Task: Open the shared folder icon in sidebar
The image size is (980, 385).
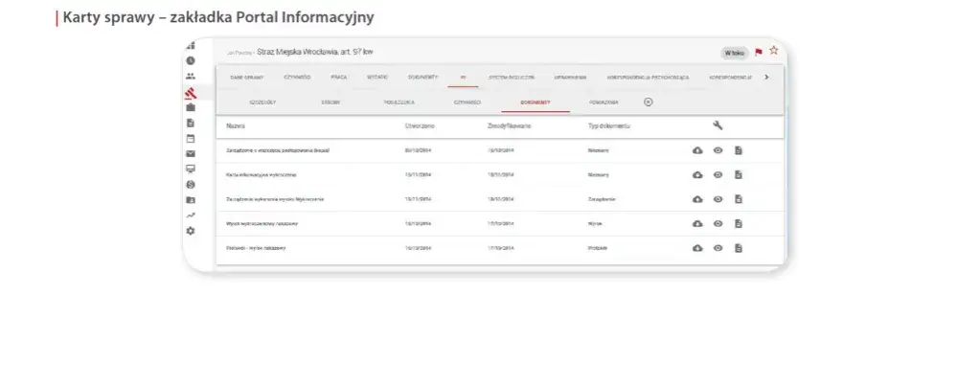Action: coord(191,200)
